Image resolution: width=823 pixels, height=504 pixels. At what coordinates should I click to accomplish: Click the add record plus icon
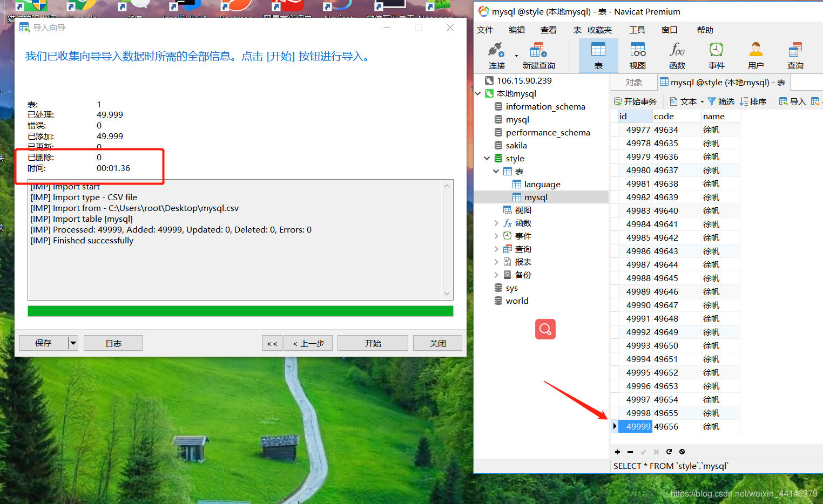[x=617, y=452]
